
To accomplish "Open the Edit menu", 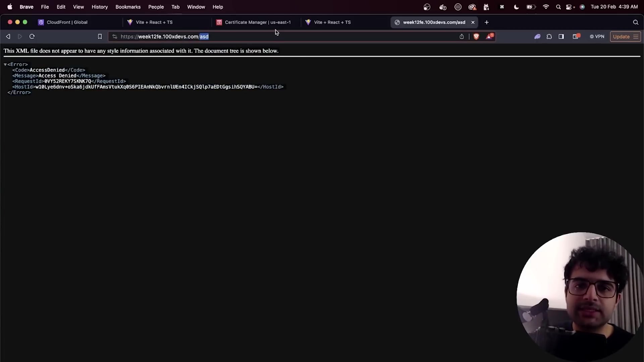I will 61,7.
